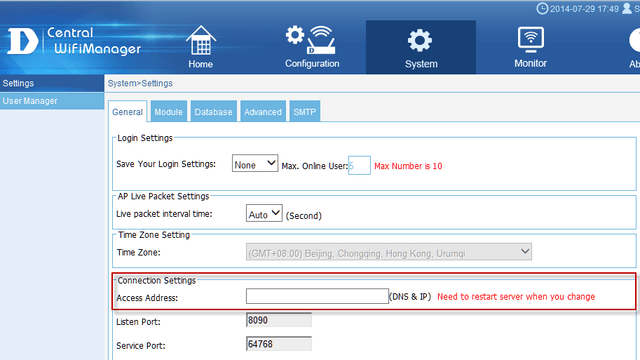
Task: Select the System gear icon
Action: (420, 40)
